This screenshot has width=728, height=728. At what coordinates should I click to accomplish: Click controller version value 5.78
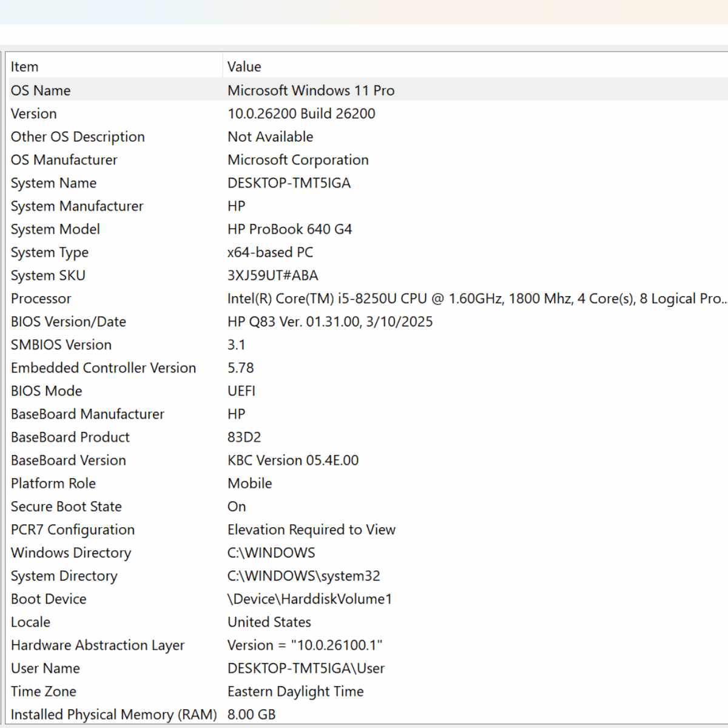241,367
